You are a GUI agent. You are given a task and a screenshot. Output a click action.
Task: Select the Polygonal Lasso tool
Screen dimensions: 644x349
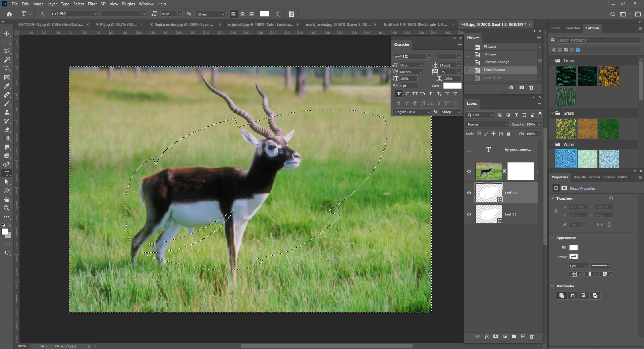[x=7, y=51]
